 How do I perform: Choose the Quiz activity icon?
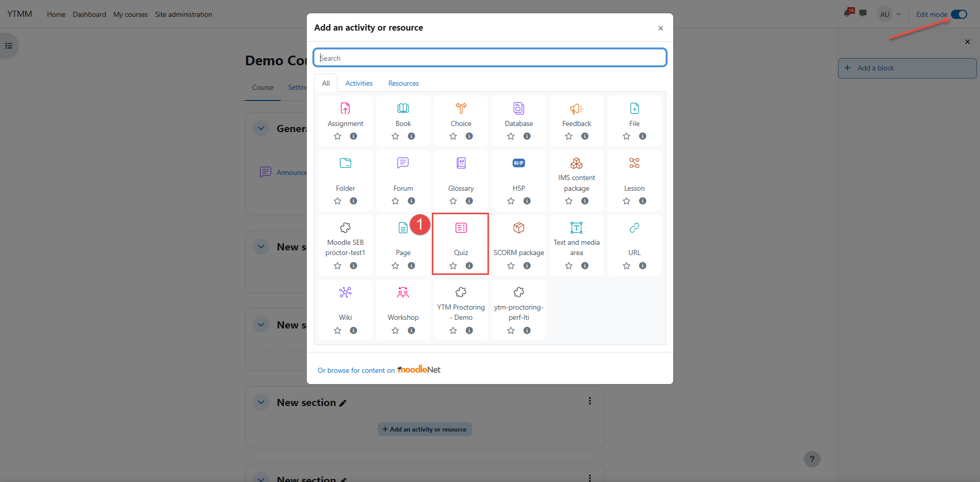[461, 227]
